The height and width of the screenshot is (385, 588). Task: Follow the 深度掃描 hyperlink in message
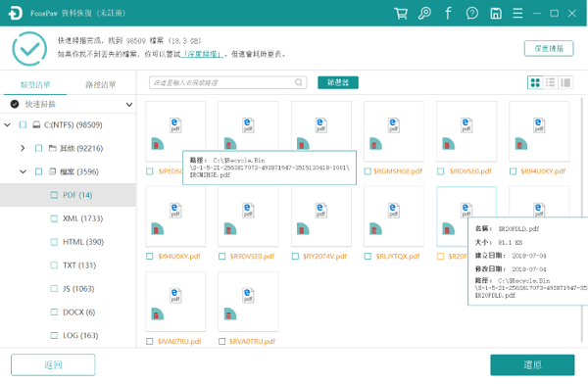pos(203,54)
